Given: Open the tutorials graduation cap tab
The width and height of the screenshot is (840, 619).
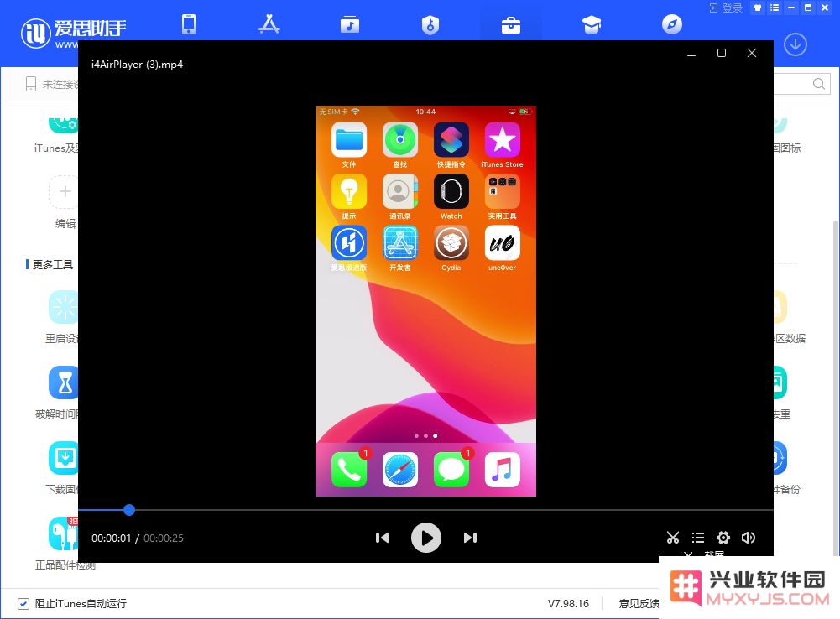Looking at the screenshot, I should pyautogui.click(x=592, y=24).
